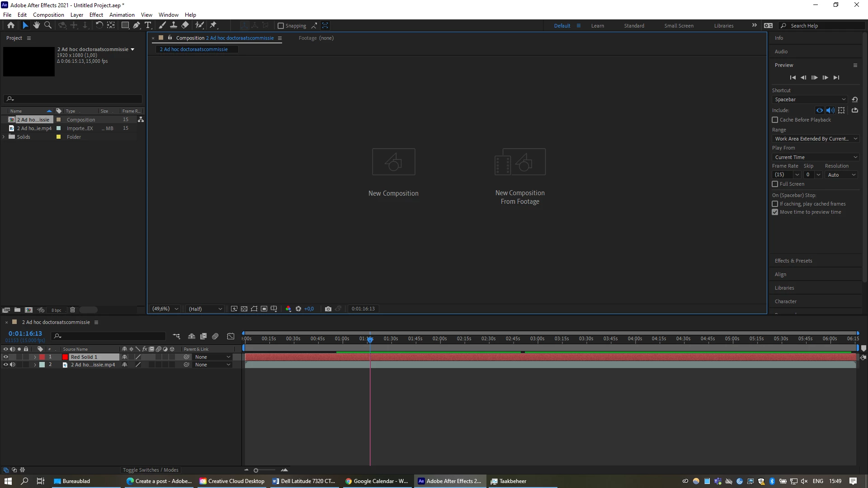Switch to the Learn workspace

[597, 26]
